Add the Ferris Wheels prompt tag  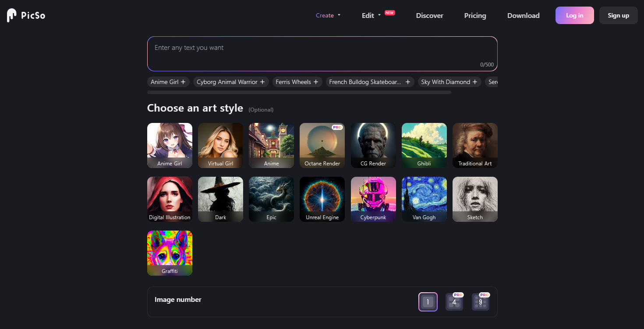(297, 82)
